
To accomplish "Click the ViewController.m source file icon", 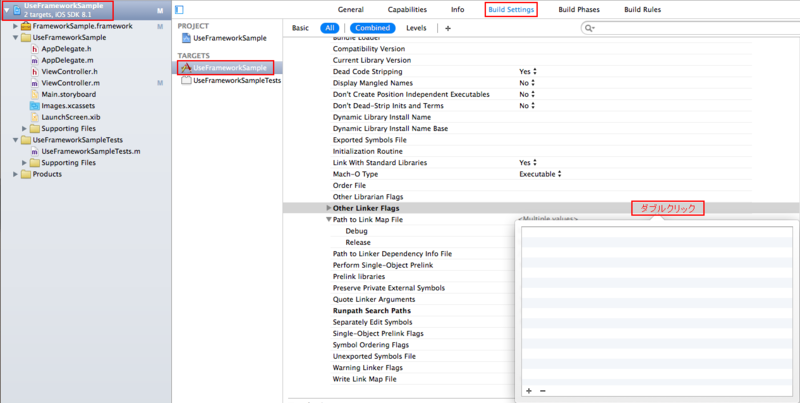I will click(x=35, y=83).
